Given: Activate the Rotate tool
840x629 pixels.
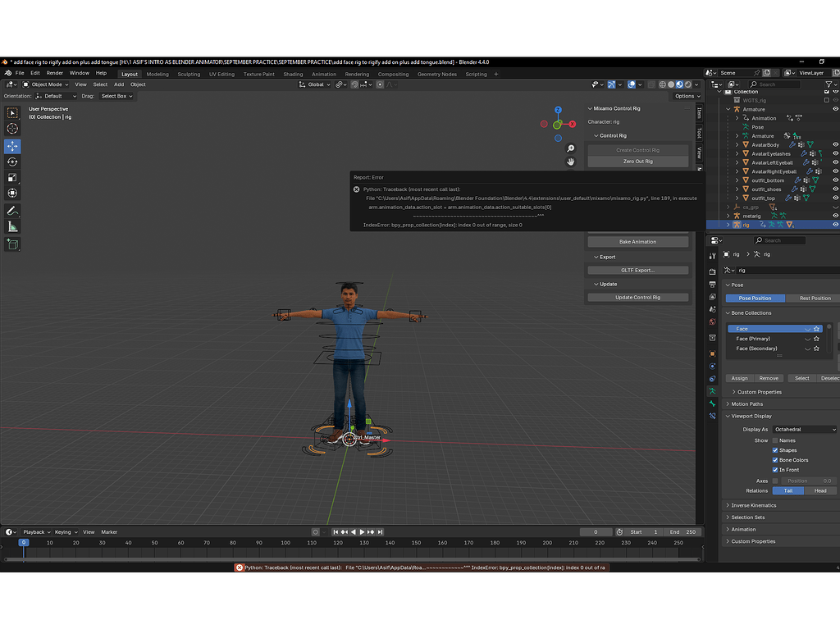Looking at the screenshot, I should [12, 162].
